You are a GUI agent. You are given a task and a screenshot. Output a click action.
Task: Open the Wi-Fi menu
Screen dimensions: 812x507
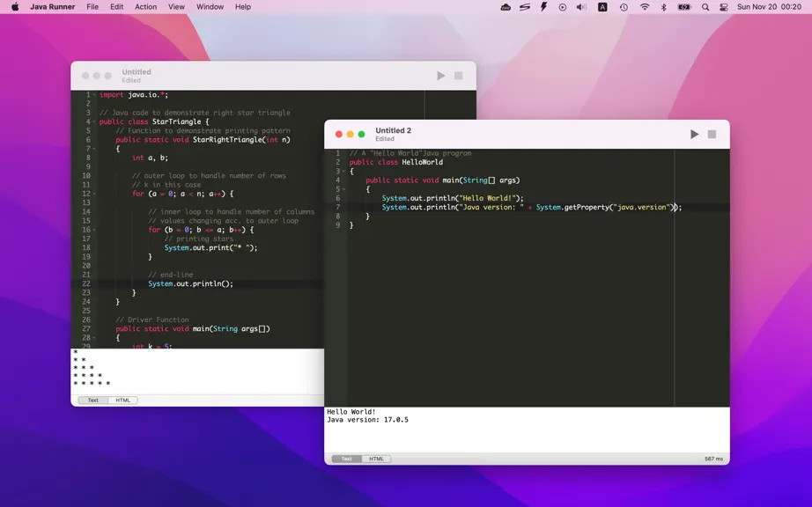644,7
